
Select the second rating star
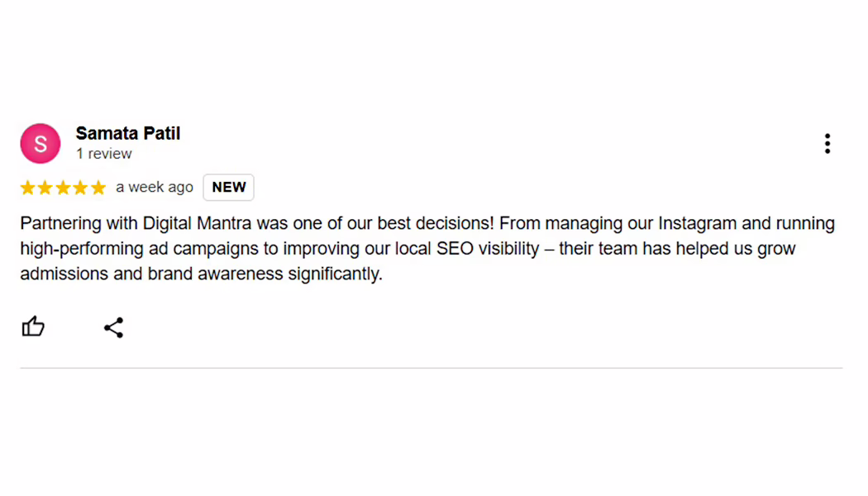(x=45, y=188)
